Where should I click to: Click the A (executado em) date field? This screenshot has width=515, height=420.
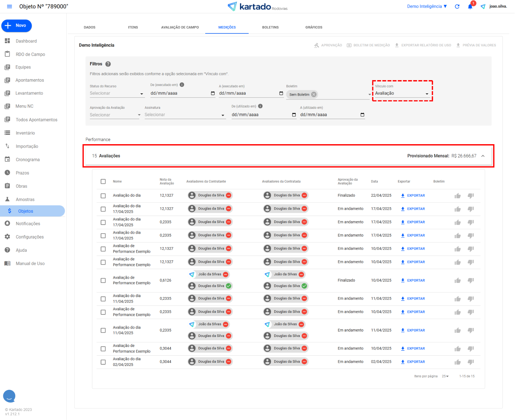(x=248, y=93)
